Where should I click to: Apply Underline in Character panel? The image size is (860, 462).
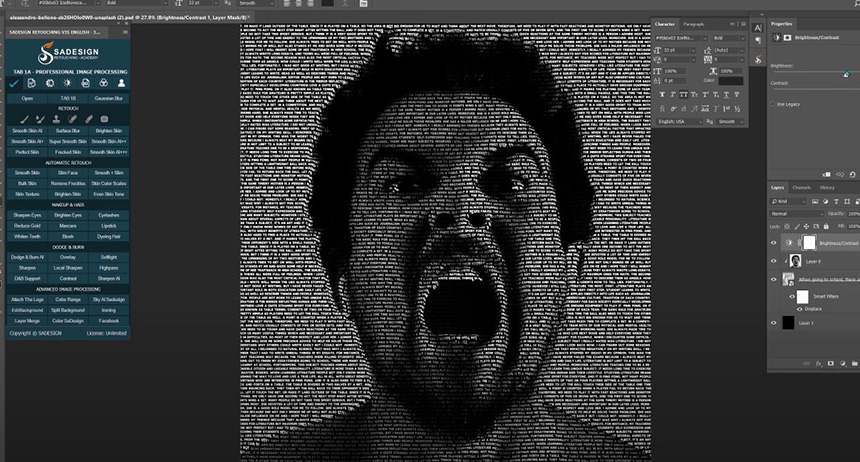pyautogui.click(x=726, y=95)
